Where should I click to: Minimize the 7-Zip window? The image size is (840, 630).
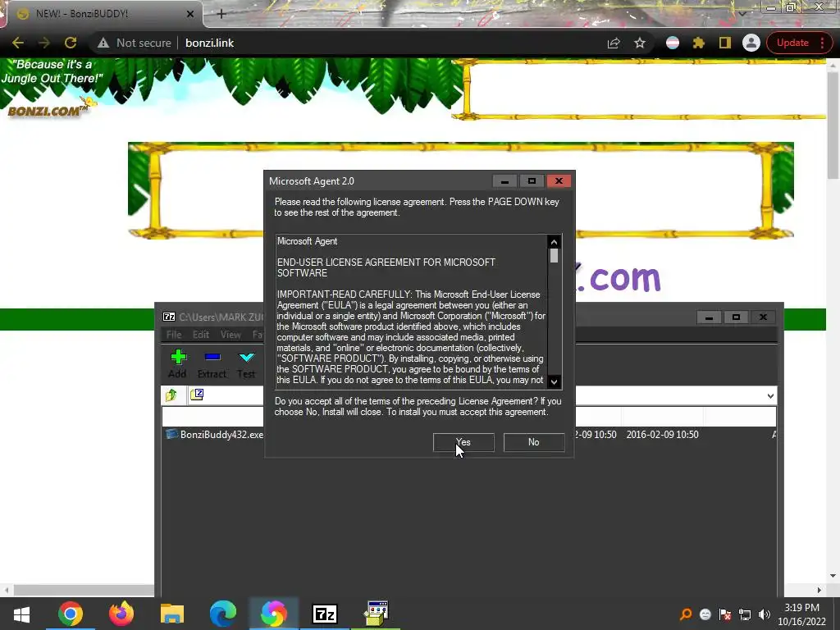click(709, 317)
